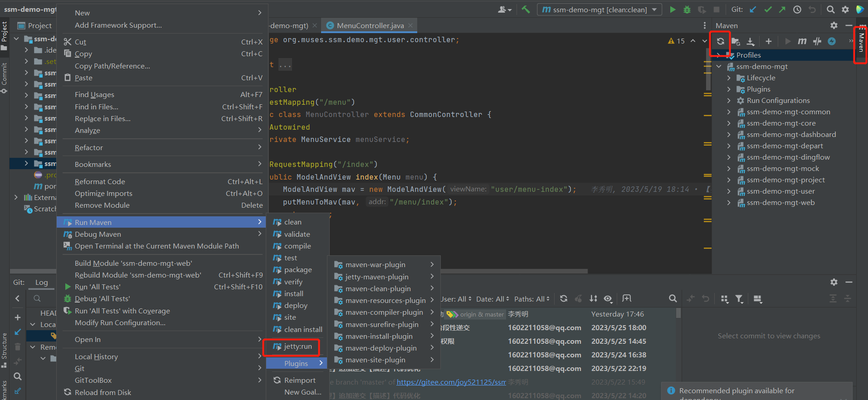Expand the Lifecycle node in Maven panel

click(x=729, y=78)
